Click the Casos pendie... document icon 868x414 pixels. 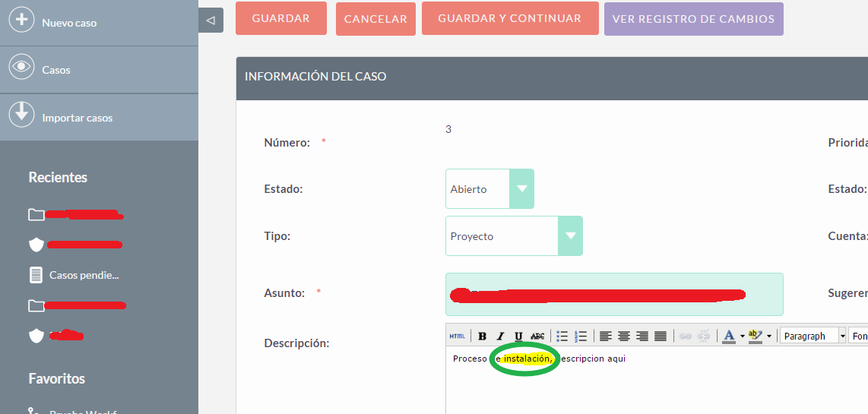coord(36,275)
